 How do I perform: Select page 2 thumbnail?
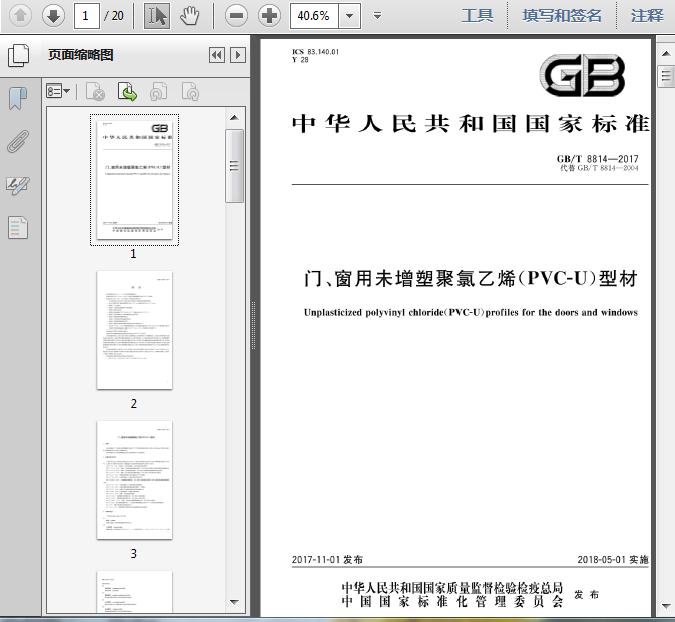134,330
